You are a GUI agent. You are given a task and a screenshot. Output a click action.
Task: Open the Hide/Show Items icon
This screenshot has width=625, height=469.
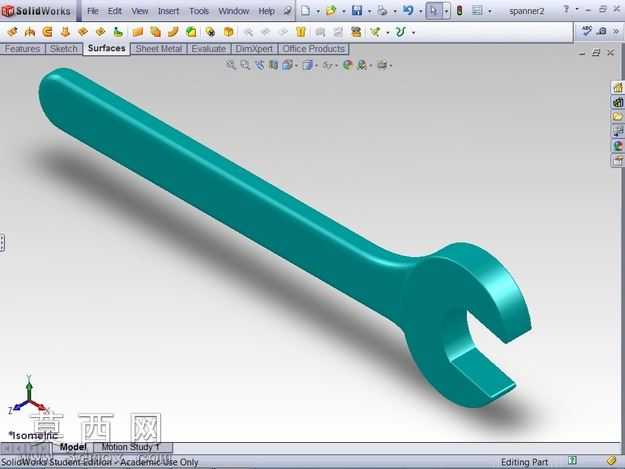coord(327,65)
